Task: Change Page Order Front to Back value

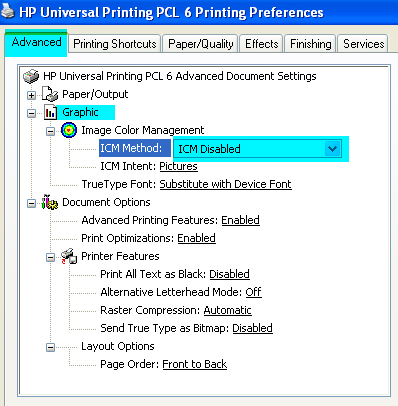Action: pos(195,364)
